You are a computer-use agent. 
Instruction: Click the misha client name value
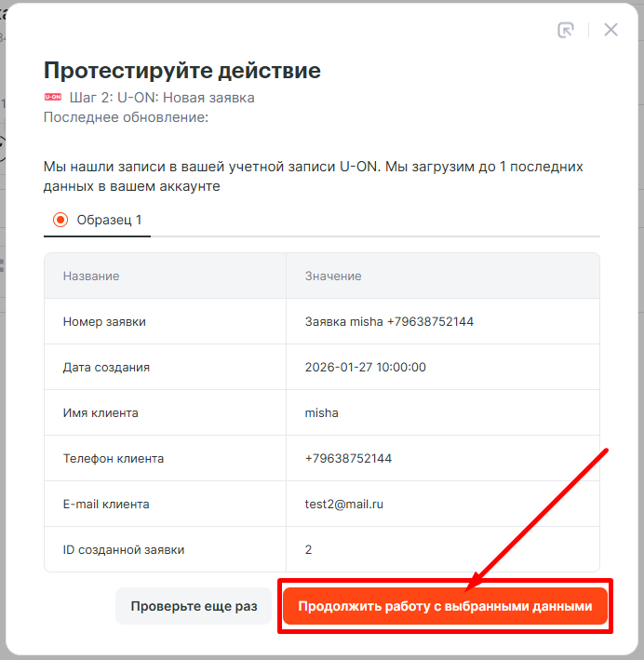click(x=322, y=412)
